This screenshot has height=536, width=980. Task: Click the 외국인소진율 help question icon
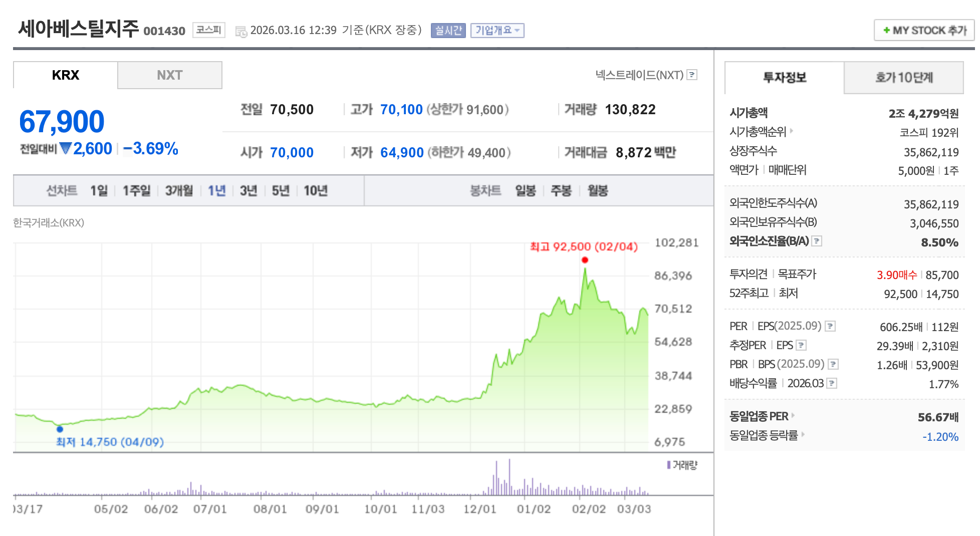(817, 241)
